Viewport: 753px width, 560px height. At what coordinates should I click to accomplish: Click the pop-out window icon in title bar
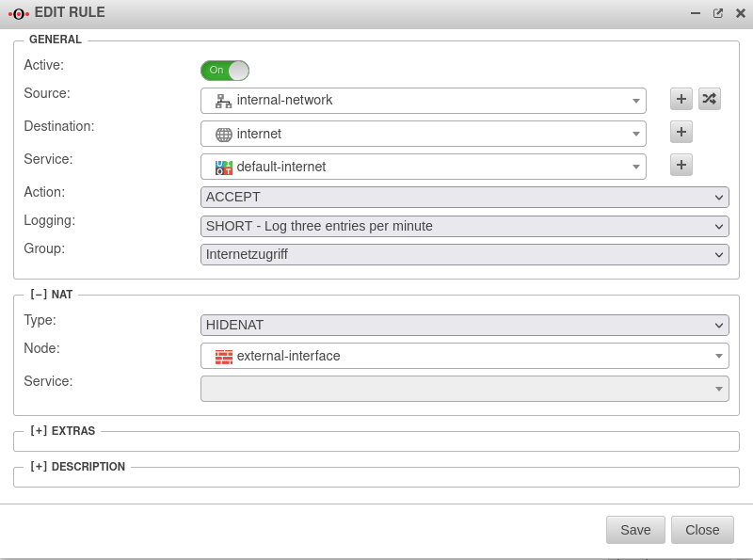tap(718, 13)
